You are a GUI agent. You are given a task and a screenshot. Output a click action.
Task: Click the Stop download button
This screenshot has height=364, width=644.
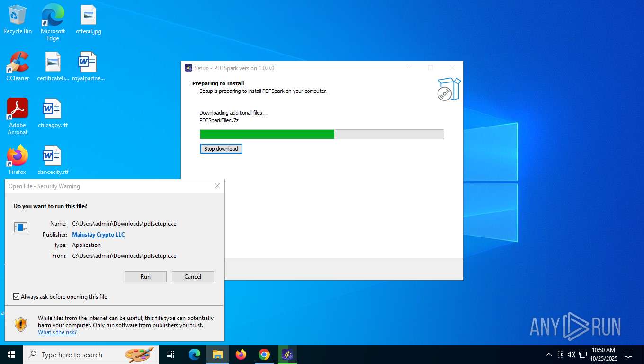click(x=221, y=149)
